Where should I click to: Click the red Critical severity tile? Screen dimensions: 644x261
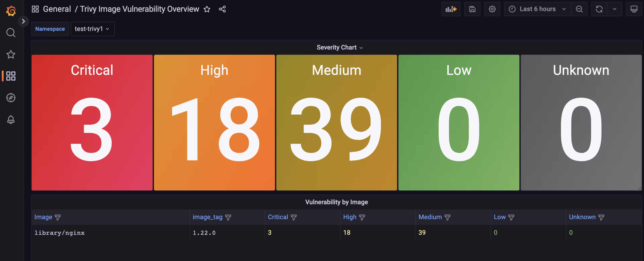(x=92, y=122)
